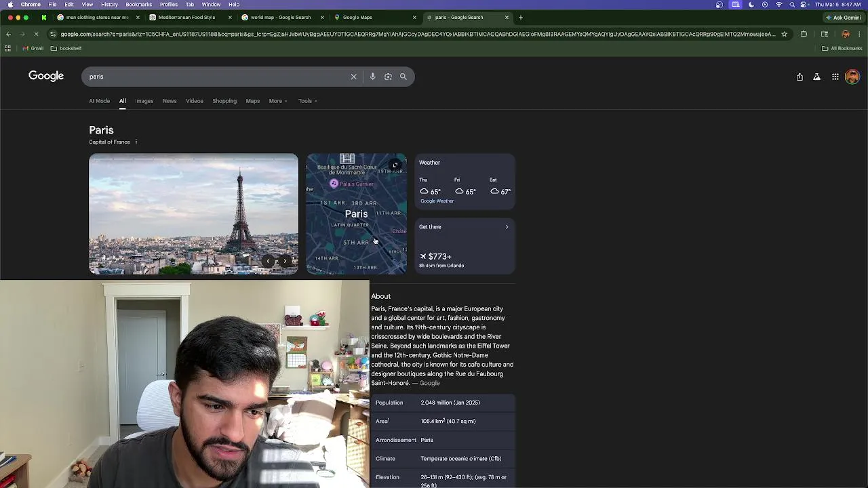The image size is (868, 488).
Task: Switch to the men clothing stores tab
Action: [x=97, y=17]
